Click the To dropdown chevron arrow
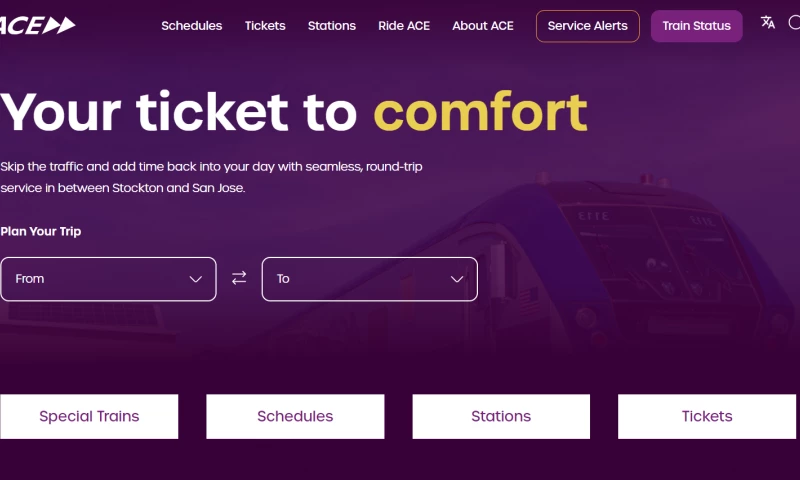Image resolution: width=800 pixels, height=480 pixels. pyautogui.click(x=457, y=279)
